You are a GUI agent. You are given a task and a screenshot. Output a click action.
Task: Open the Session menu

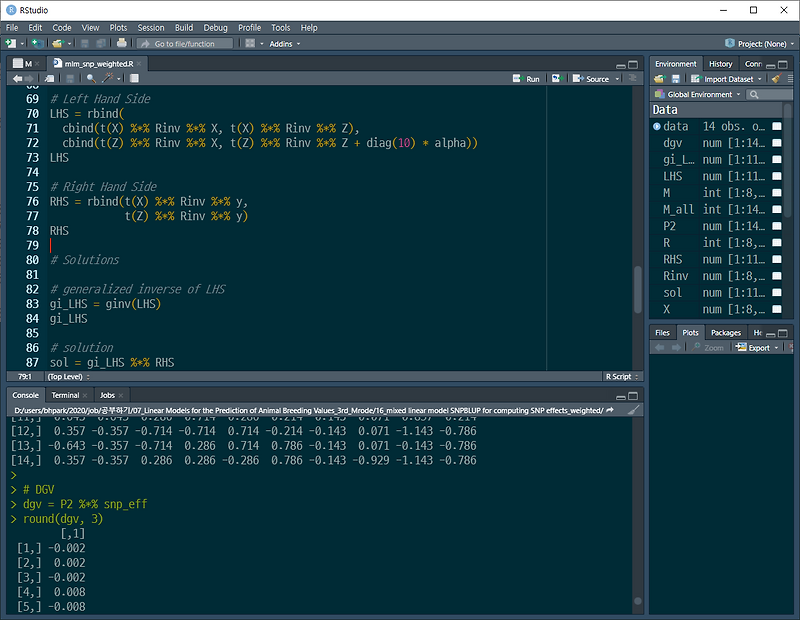[x=151, y=27]
